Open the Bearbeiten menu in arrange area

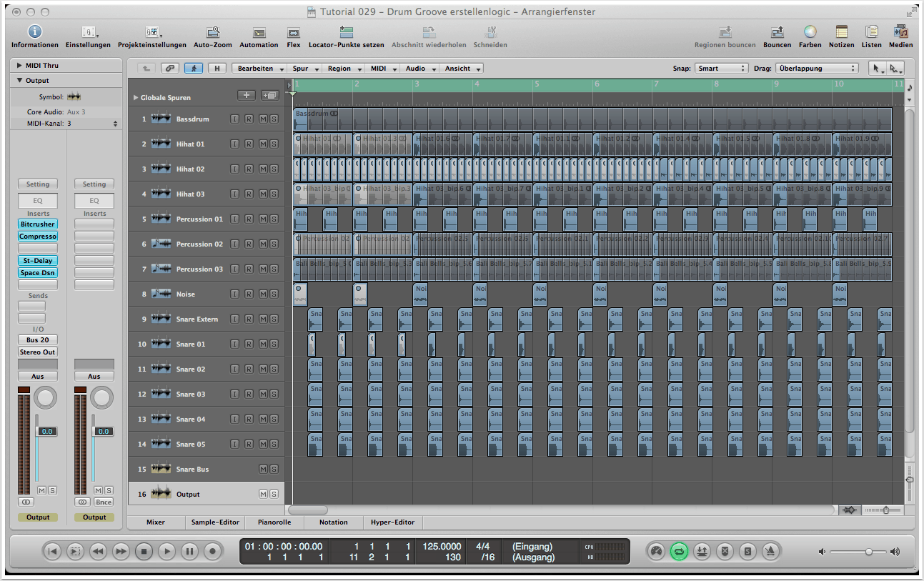259,69
